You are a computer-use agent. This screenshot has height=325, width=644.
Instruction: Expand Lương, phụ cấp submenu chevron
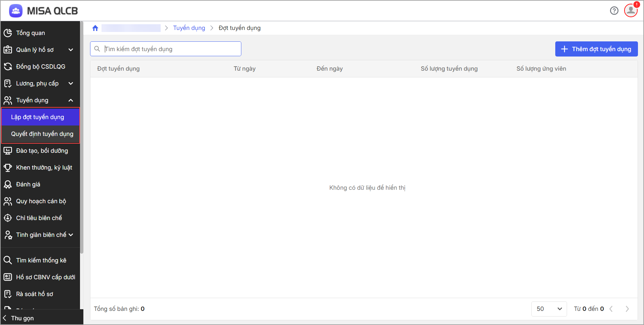[x=71, y=83]
